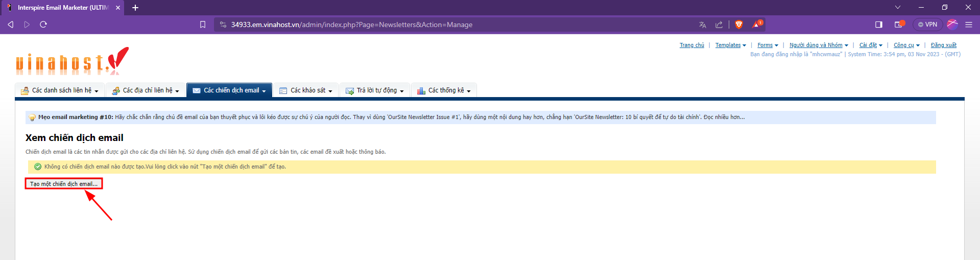Open the browser hamburger menu

click(968, 25)
